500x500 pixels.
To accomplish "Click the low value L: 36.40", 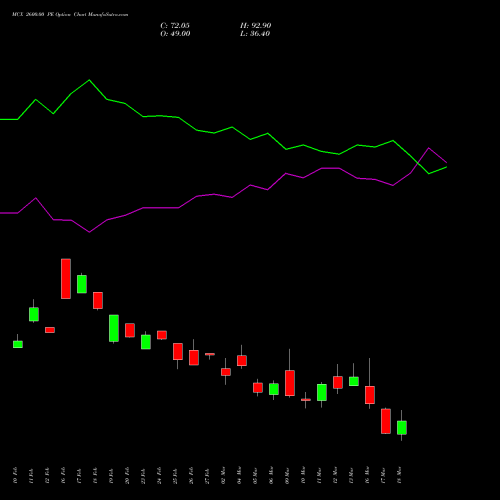I will click(255, 34).
